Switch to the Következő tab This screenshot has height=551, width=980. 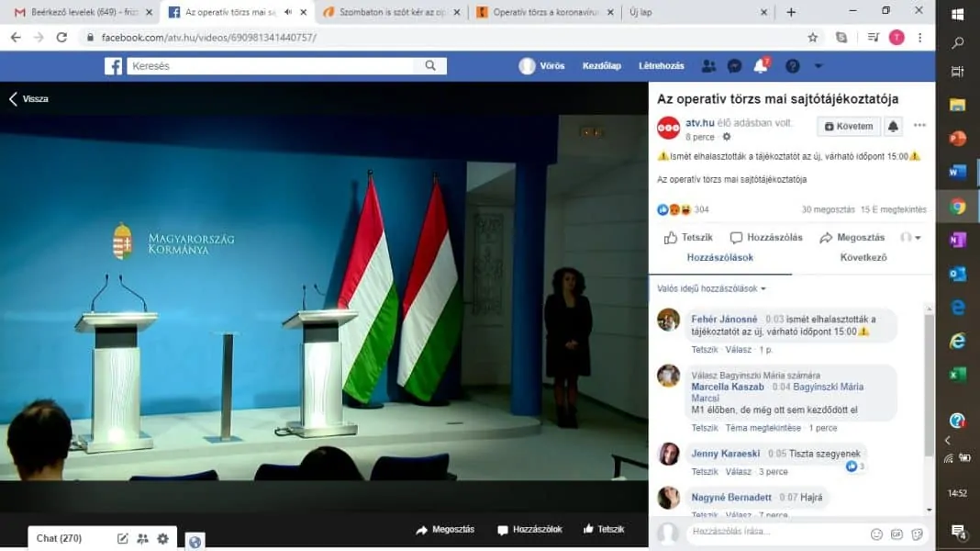click(863, 258)
